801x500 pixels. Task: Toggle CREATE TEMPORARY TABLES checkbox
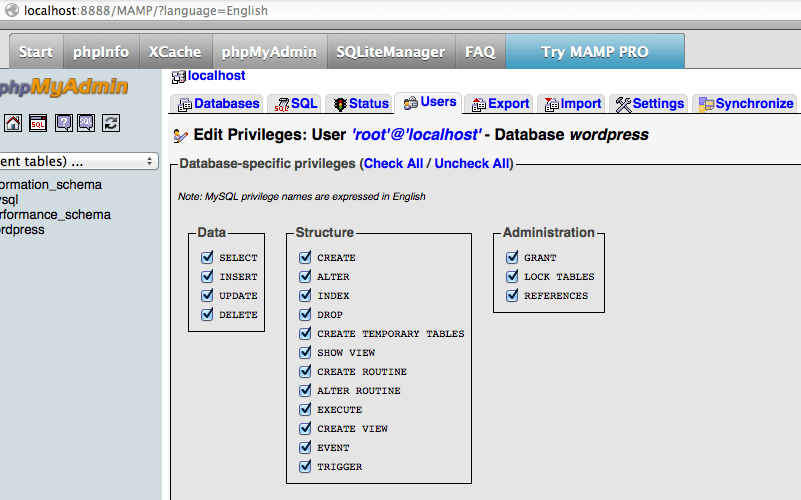(305, 333)
